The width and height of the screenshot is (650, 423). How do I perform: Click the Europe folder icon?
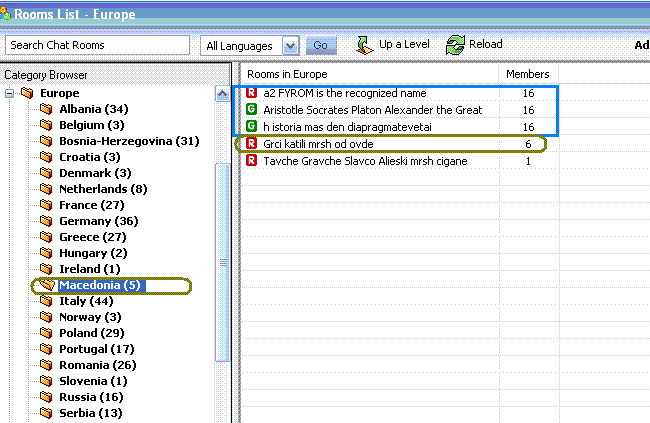pyautogui.click(x=27, y=93)
